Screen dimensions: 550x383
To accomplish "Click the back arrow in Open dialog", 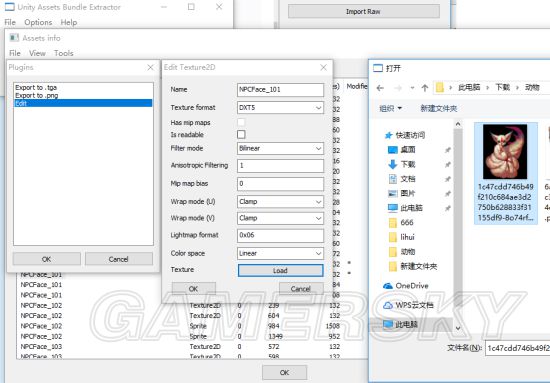I will [380, 88].
